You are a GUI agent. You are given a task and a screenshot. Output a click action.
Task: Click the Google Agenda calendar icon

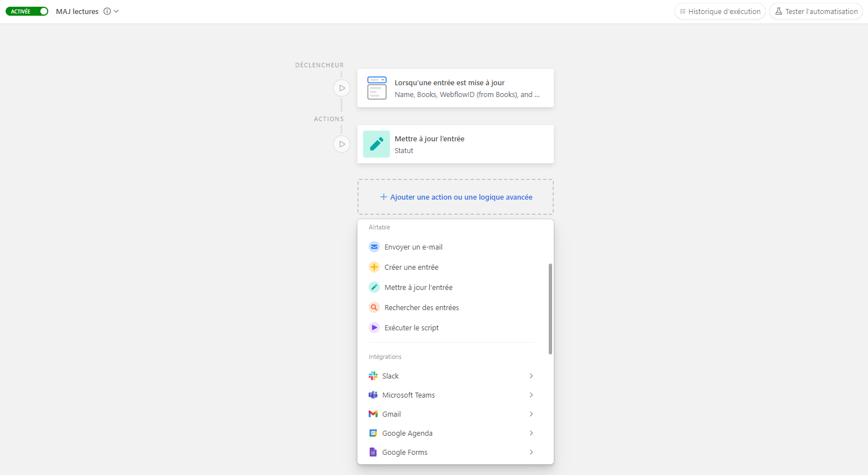373,433
